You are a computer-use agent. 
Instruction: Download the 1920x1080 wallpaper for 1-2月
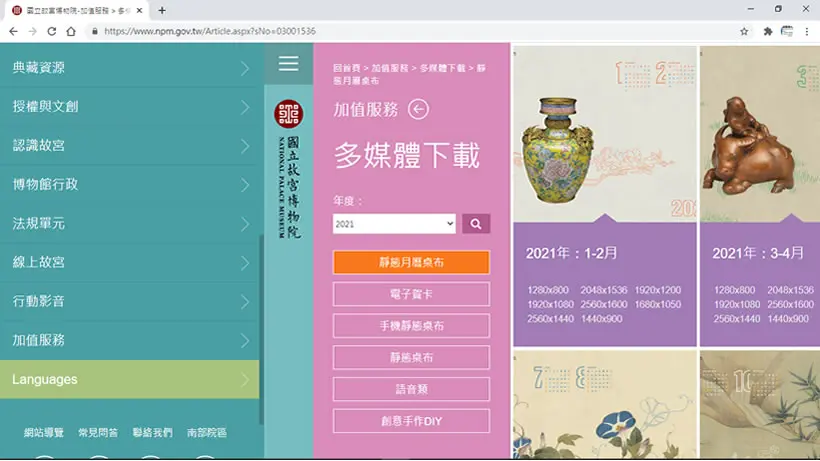(550, 304)
